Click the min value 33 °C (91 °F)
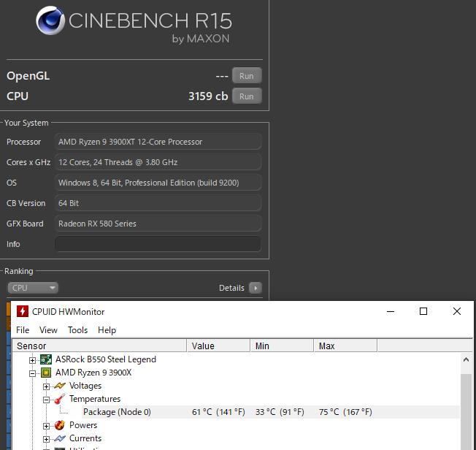 pyautogui.click(x=280, y=412)
